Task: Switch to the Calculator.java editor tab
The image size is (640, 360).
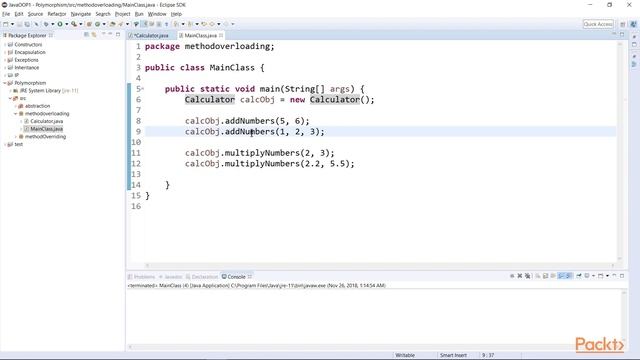Action: coord(151,36)
